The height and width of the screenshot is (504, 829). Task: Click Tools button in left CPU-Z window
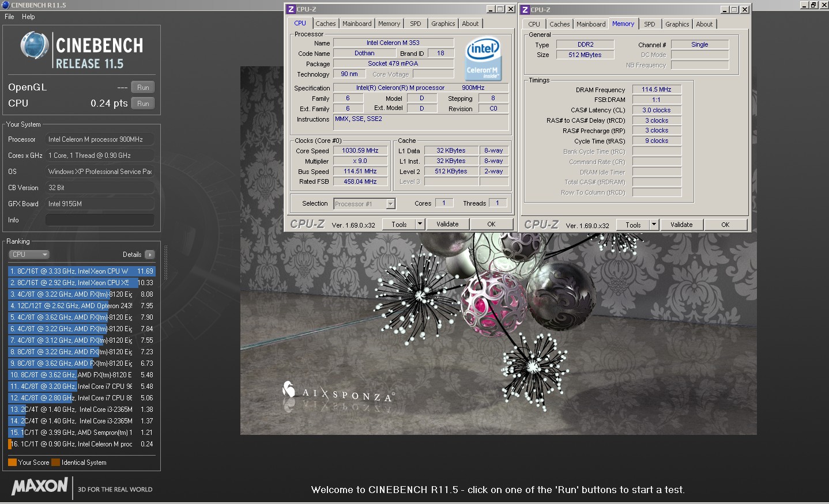[399, 225]
